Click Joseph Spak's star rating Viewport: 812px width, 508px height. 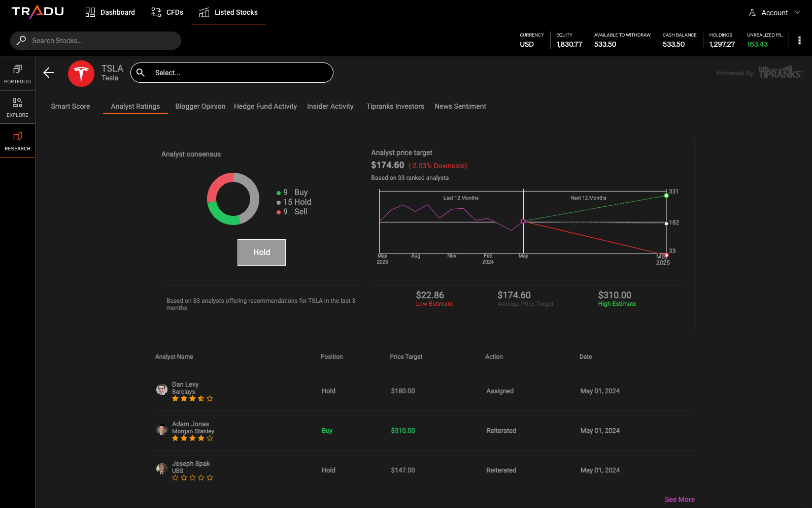point(192,478)
